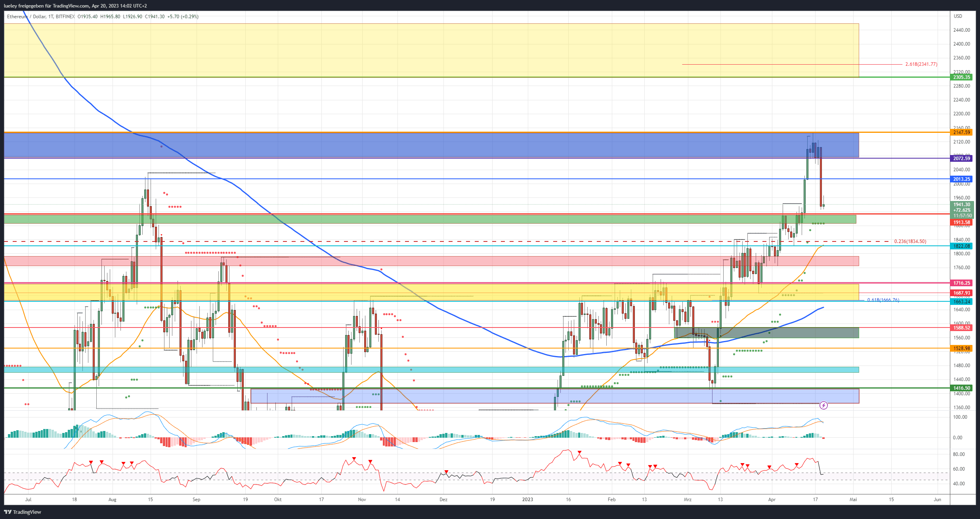The width and height of the screenshot is (980, 519).
Task: Click the 1800.00 price axis label
Action: tap(962, 254)
